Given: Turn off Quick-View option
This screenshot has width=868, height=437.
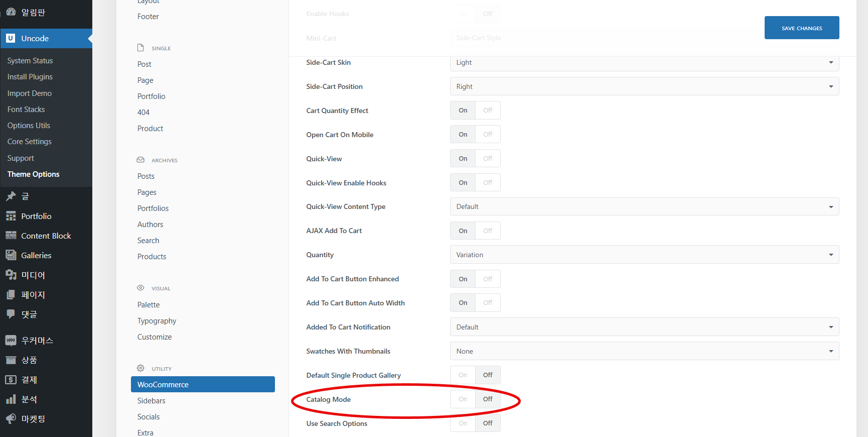Looking at the screenshot, I should (x=488, y=159).
